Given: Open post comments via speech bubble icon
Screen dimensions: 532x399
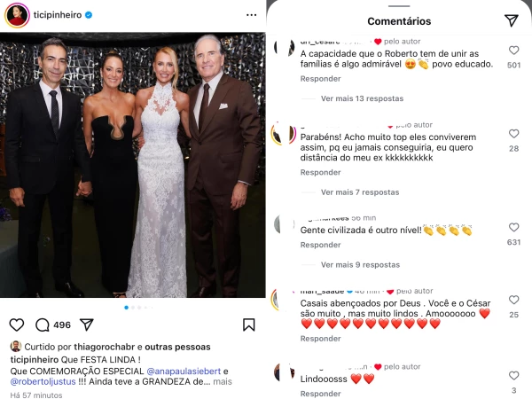Looking at the screenshot, I should tap(42, 325).
